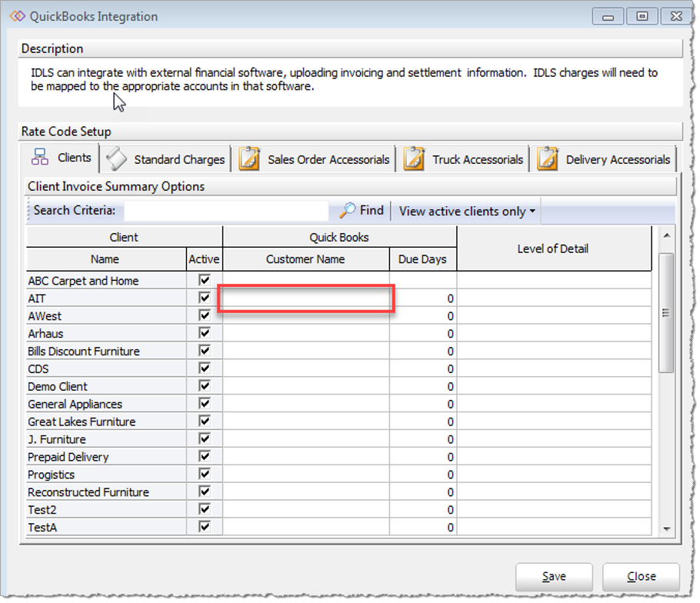Click the Find button label

point(372,210)
